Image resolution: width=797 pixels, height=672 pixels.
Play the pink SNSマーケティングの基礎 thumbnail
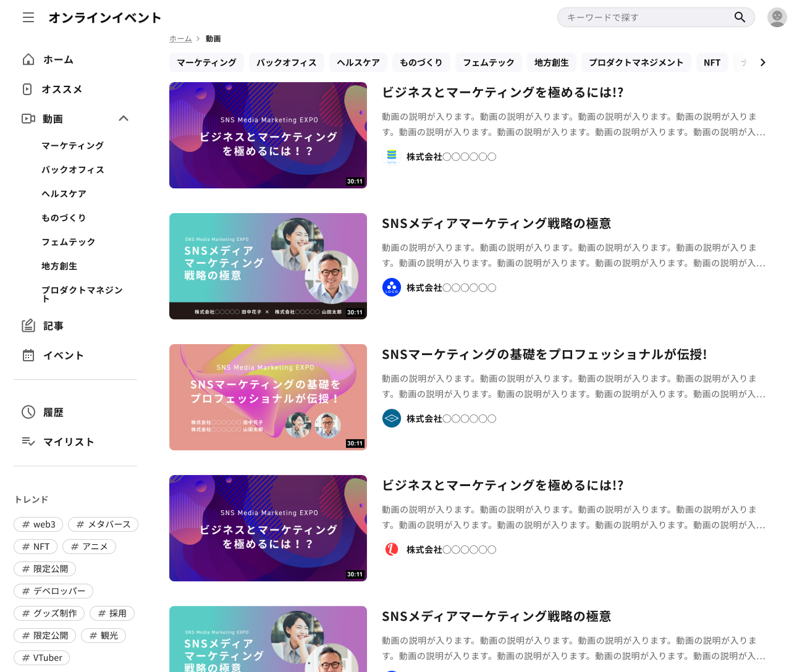[x=268, y=397]
